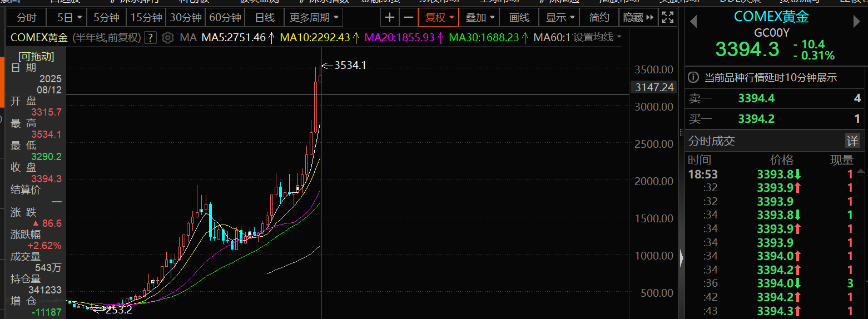
Task: Go to previous instrument with left arrow
Action: point(693,22)
